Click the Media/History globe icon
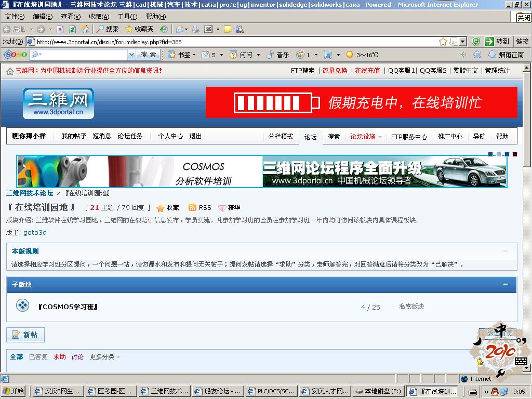532x399 pixels. click(x=164, y=29)
